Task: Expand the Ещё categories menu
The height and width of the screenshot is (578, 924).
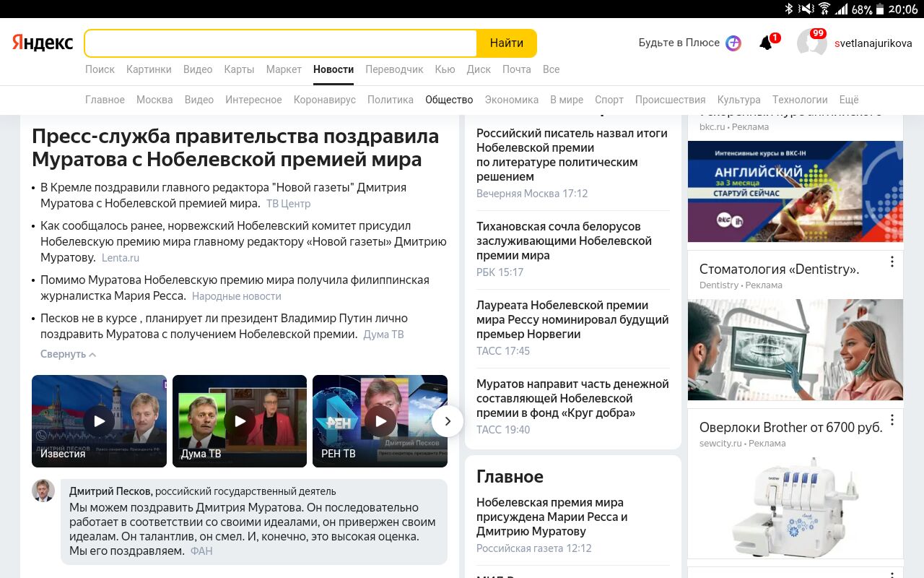Action: 849,100
